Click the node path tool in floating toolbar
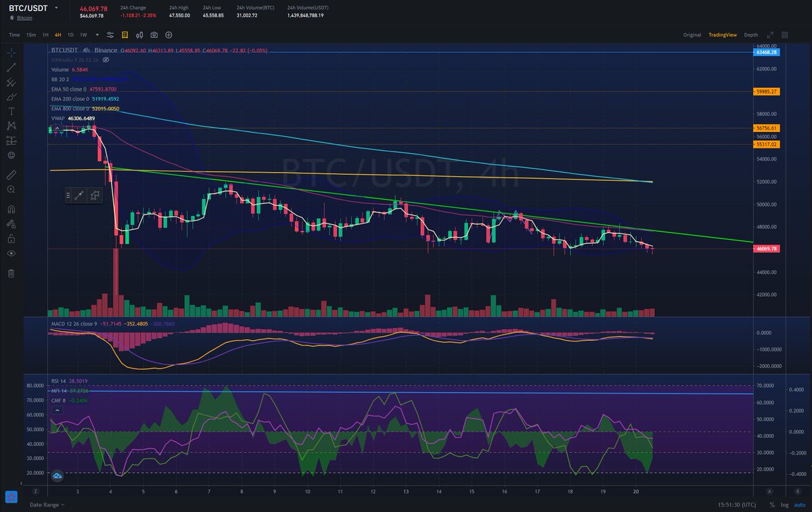This screenshot has width=812, height=512. pos(95,195)
